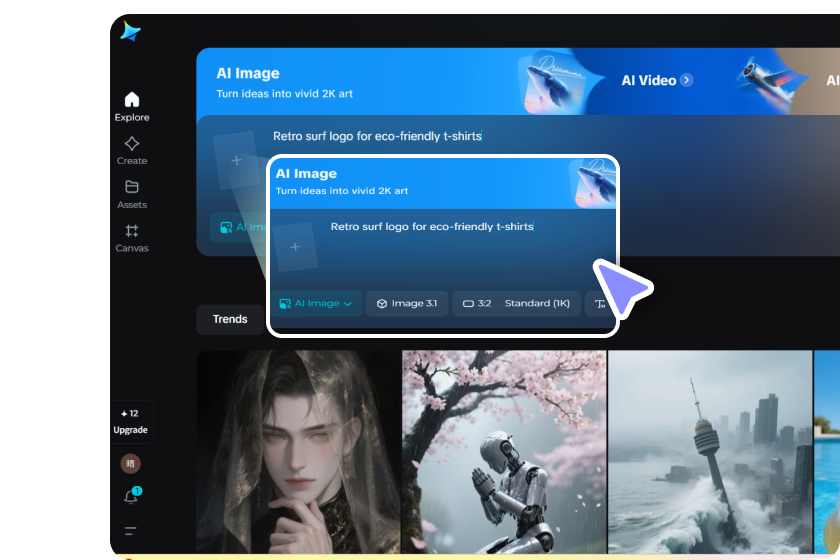
Task: Switch to the AI Video banner
Action: [x=649, y=80]
